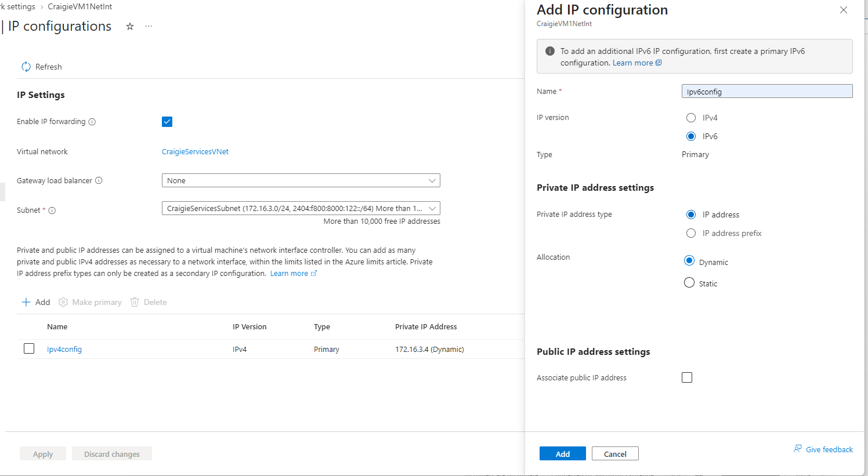Click the Give feedback person icon

798,449
